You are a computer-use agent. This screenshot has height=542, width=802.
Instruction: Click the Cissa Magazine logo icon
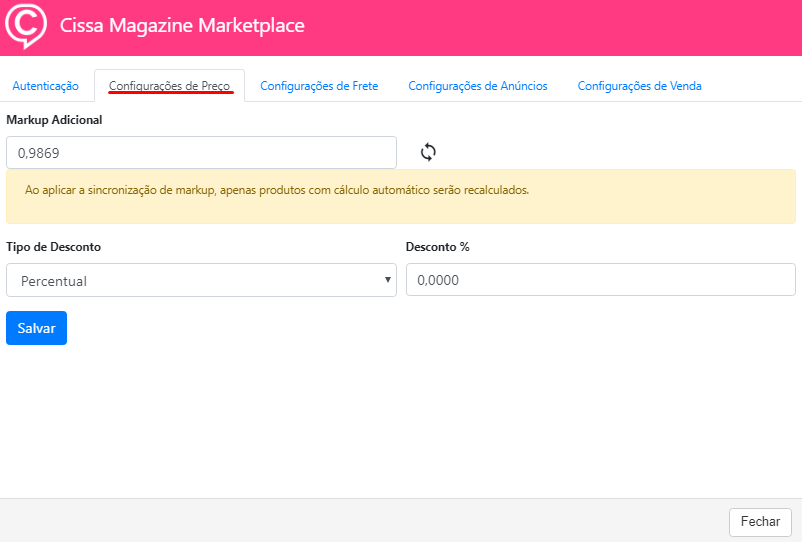26,26
